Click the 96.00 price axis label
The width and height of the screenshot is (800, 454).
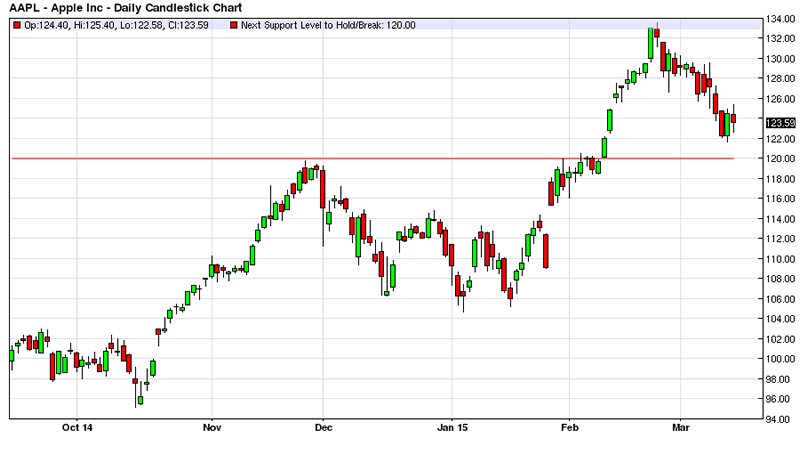click(780, 399)
